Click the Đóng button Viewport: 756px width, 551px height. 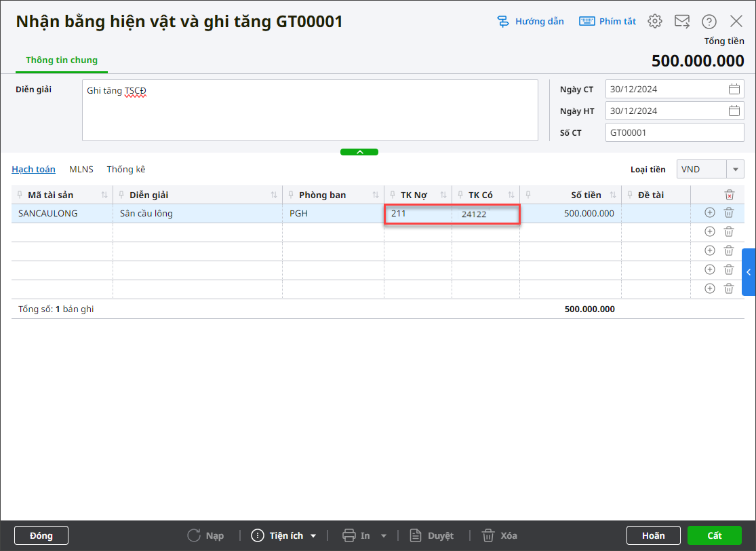(41, 535)
